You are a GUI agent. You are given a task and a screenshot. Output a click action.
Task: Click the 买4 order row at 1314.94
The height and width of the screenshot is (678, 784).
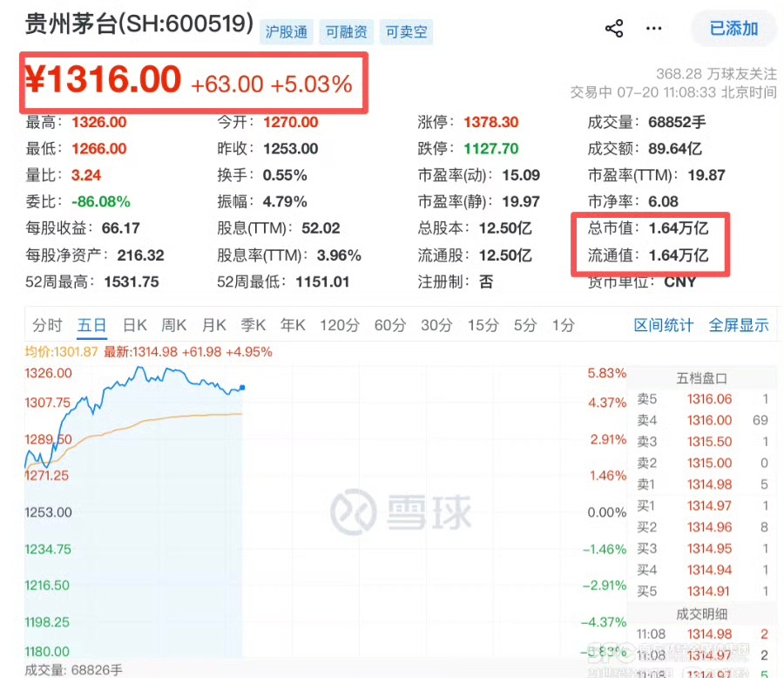[702, 570]
